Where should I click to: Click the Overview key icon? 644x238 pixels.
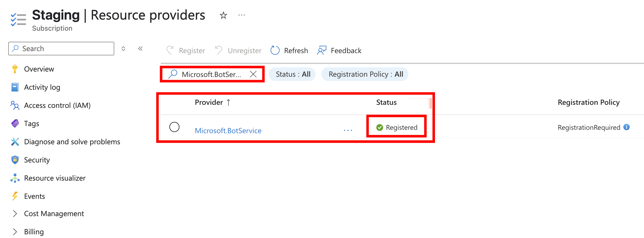15,69
